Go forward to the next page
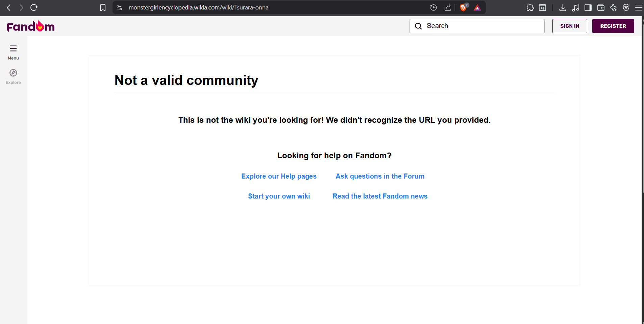Image resolution: width=644 pixels, height=324 pixels. tap(21, 7)
